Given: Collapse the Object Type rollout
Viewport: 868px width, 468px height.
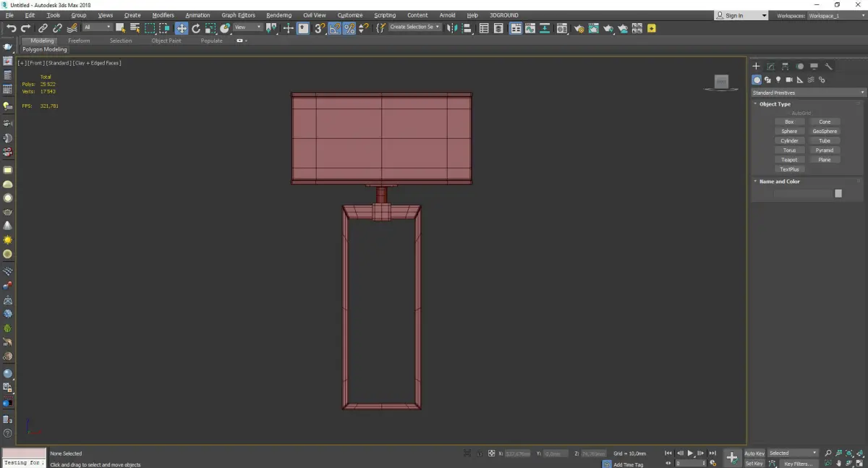Looking at the screenshot, I should tap(775, 104).
